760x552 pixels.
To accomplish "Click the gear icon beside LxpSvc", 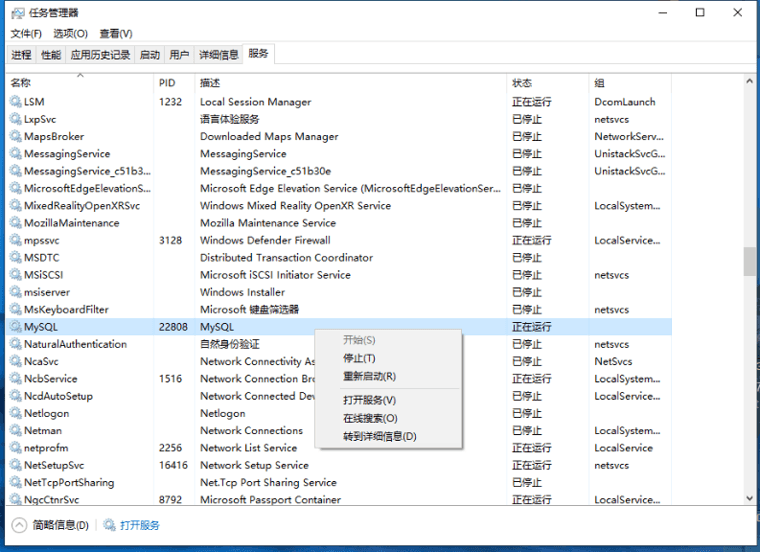I will (16, 119).
